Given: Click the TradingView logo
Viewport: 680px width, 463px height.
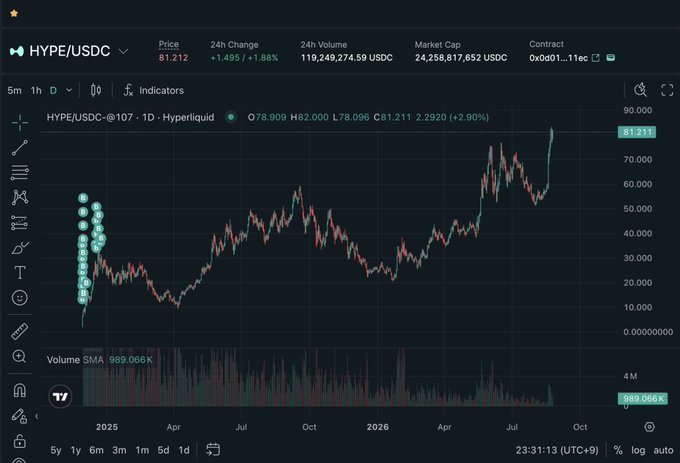Looking at the screenshot, I should [x=60, y=396].
